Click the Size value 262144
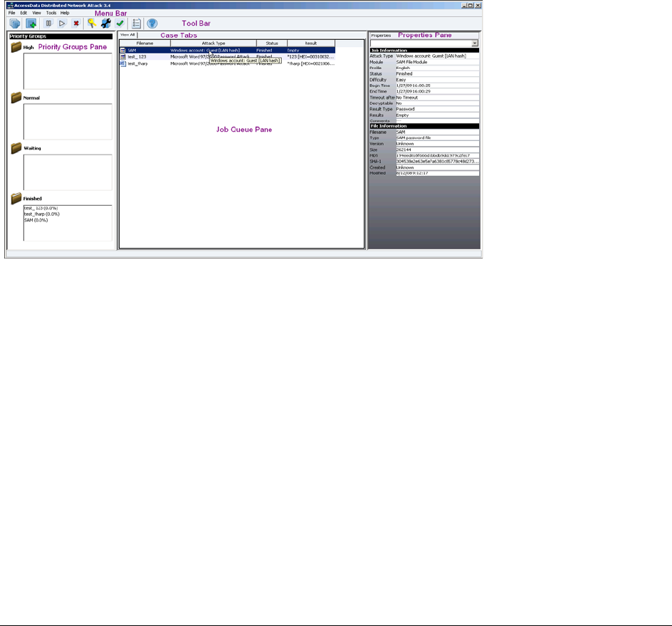The width and height of the screenshot is (672, 626). 437,150
